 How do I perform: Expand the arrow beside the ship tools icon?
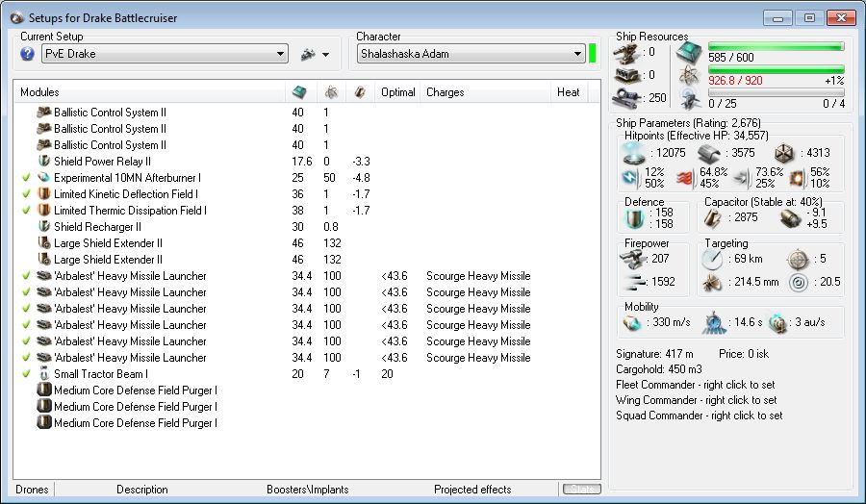click(x=326, y=55)
